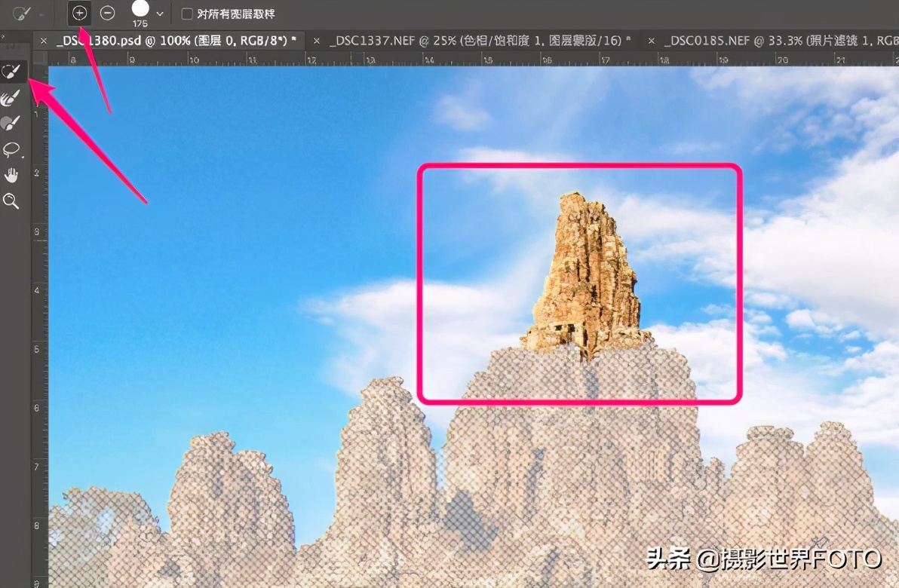Select the Hand tool
The width and height of the screenshot is (899, 588).
pyautogui.click(x=11, y=175)
